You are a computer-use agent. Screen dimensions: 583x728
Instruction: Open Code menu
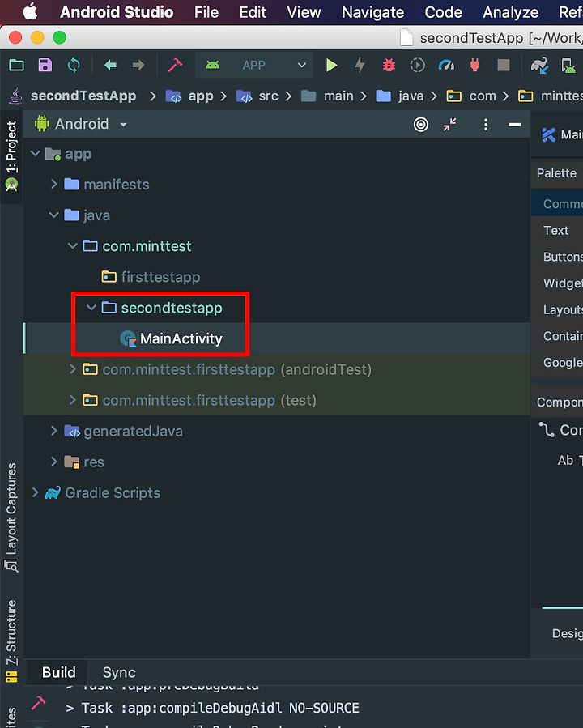click(x=443, y=12)
